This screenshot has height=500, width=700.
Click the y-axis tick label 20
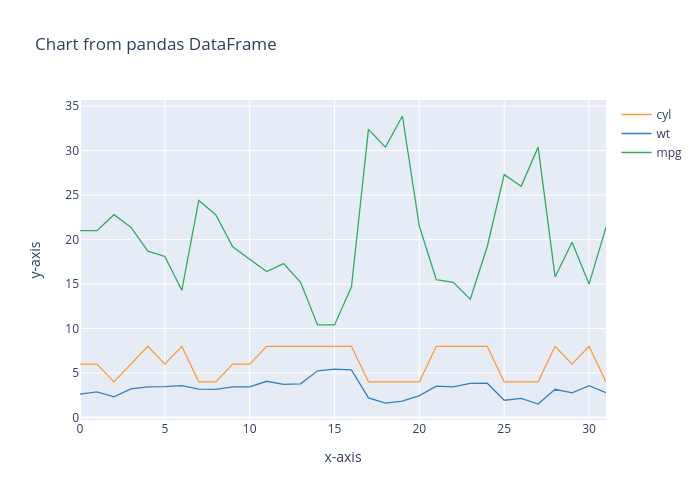pos(72,239)
